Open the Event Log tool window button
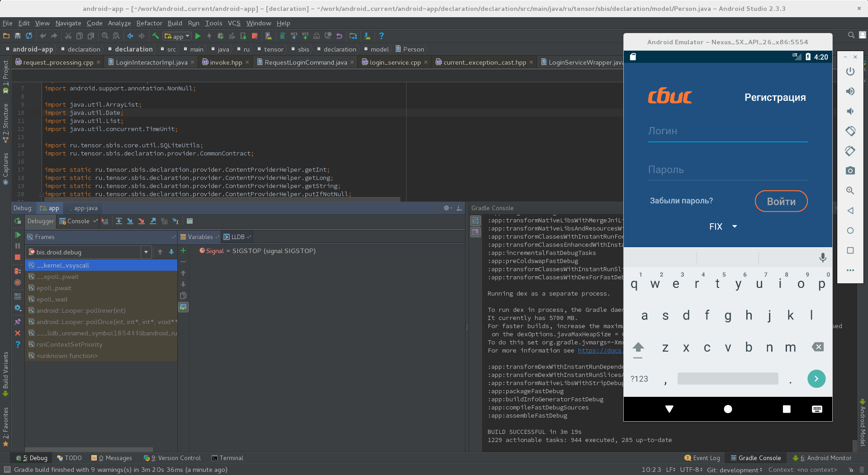Viewport: 868px width, 475px height. [702, 458]
